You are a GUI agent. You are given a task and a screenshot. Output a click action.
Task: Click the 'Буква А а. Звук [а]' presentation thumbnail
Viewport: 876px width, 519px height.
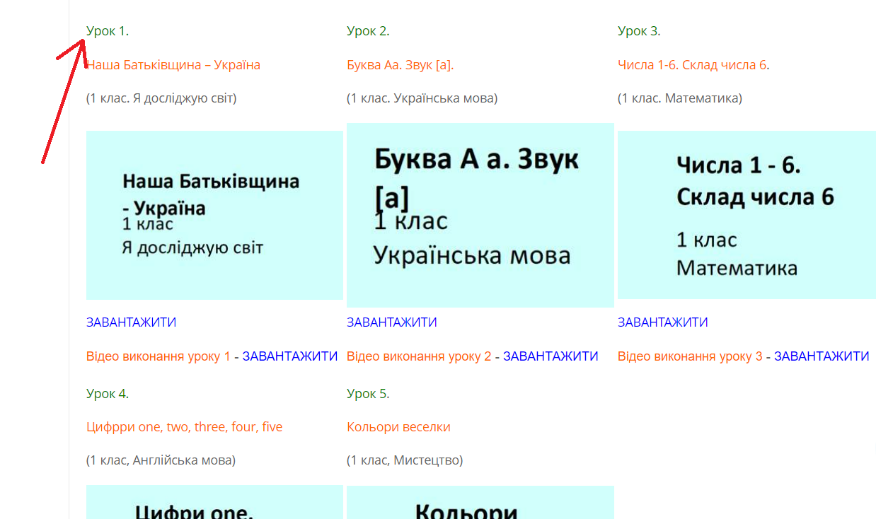[479, 215]
